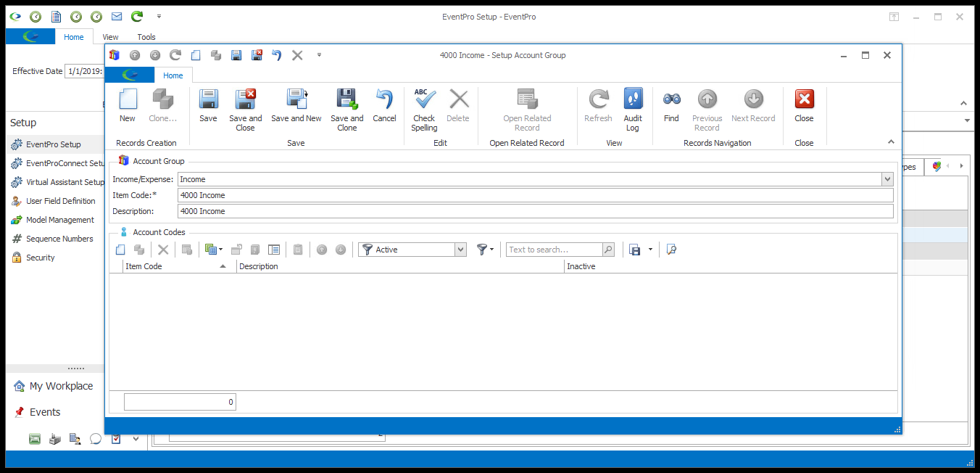
Task: Select the Home tab in Setup Account Group dialog
Action: (173, 75)
